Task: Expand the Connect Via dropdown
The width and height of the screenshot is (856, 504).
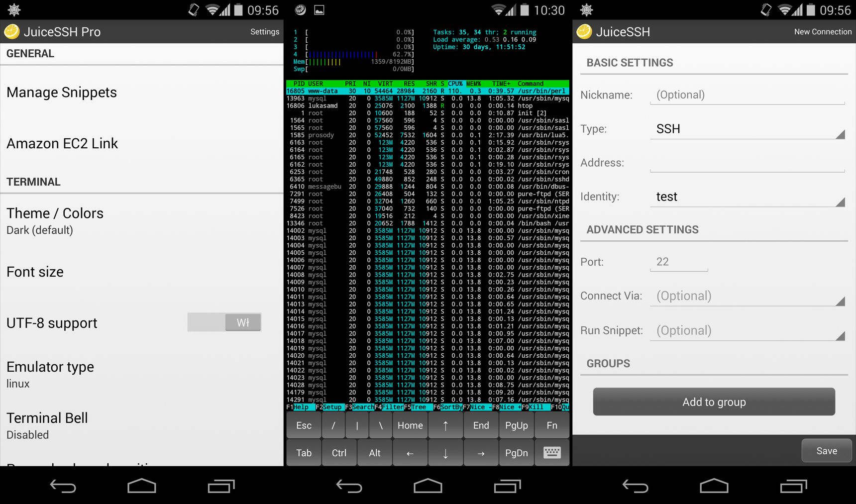Action: [x=748, y=296]
